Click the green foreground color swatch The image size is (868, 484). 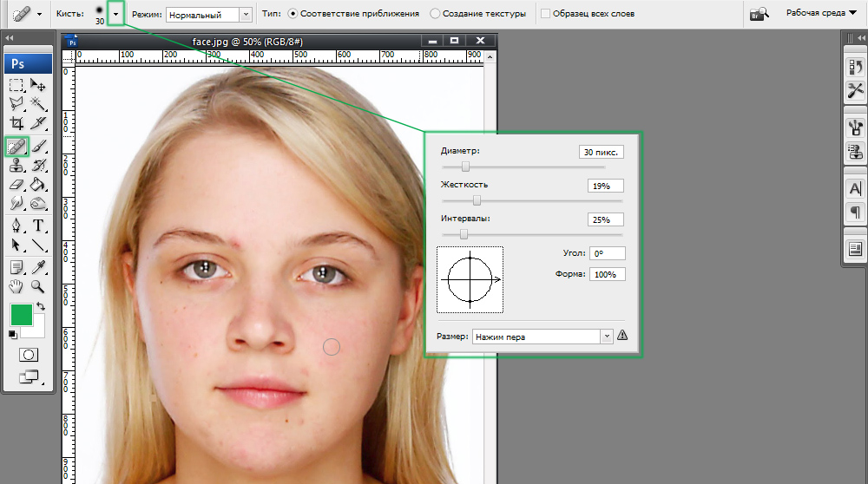click(21, 315)
